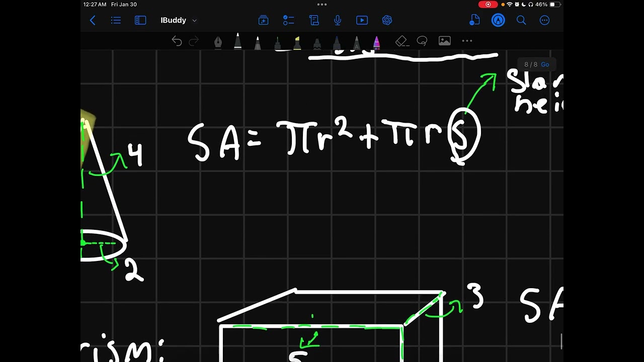Tap the microphone recording icon
The width and height of the screenshot is (644, 362).
click(x=338, y=21)
